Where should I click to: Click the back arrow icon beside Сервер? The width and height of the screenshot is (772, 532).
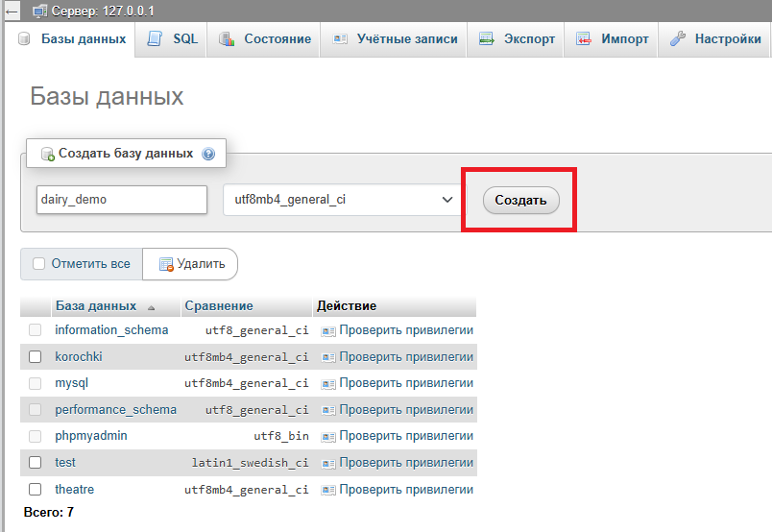[12, 12]
